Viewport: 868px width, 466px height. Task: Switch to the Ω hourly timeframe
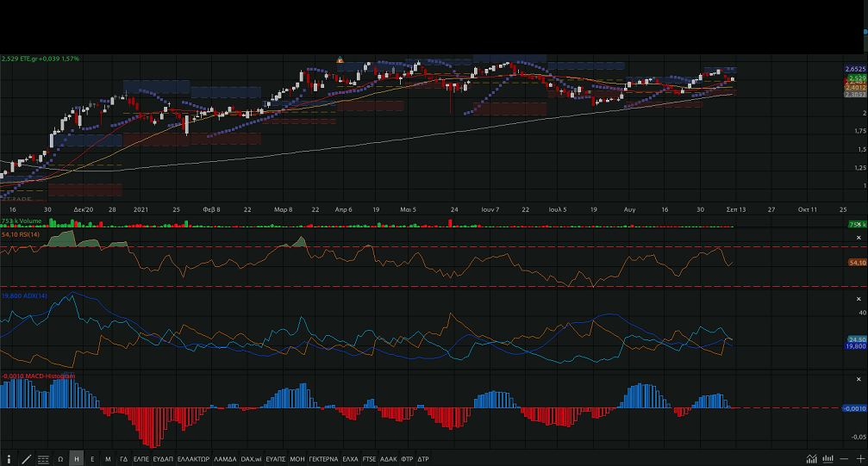(60, 459)
